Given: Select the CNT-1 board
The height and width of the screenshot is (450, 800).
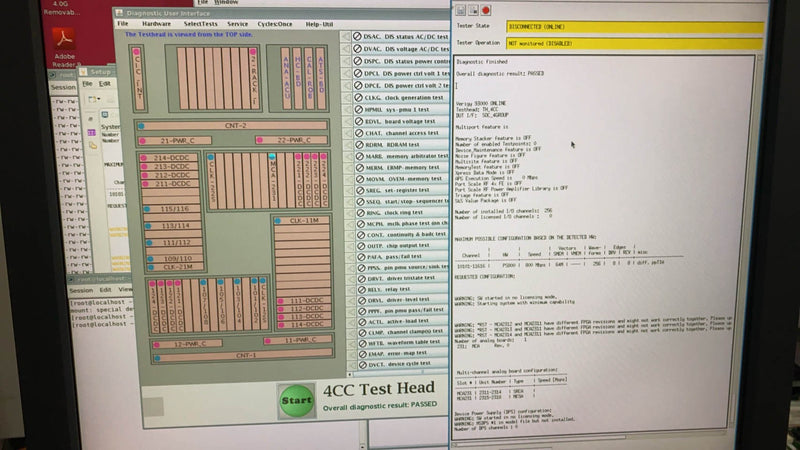Looking at the screenshot, I should 243,355.
